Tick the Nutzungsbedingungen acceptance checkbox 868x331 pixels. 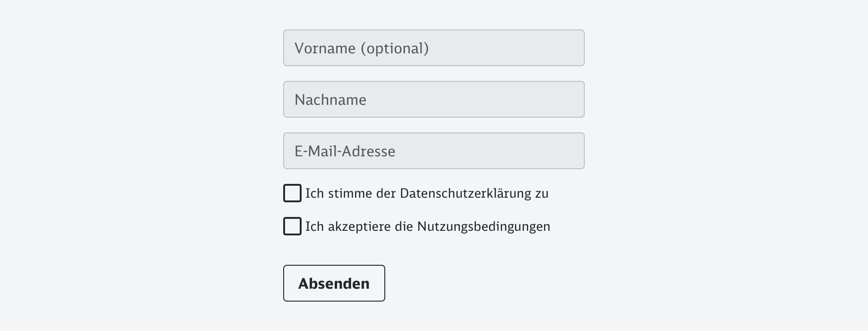coord(292,226)
